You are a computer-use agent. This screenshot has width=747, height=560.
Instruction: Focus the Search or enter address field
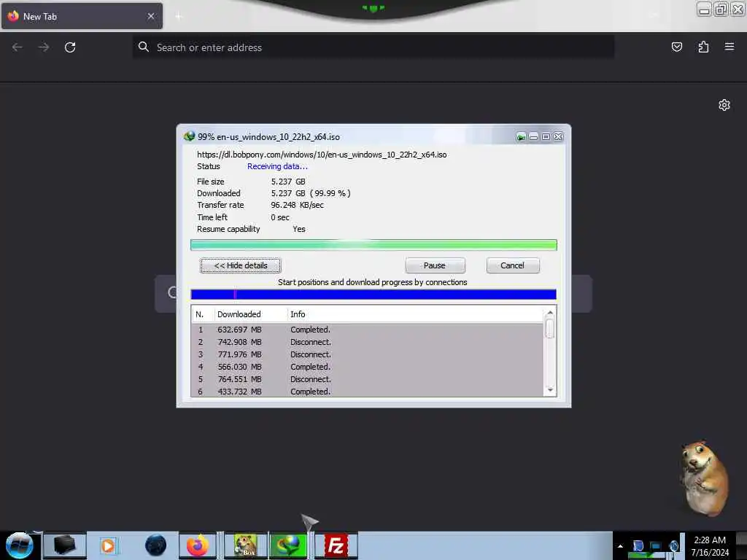[x=373, y=47]
